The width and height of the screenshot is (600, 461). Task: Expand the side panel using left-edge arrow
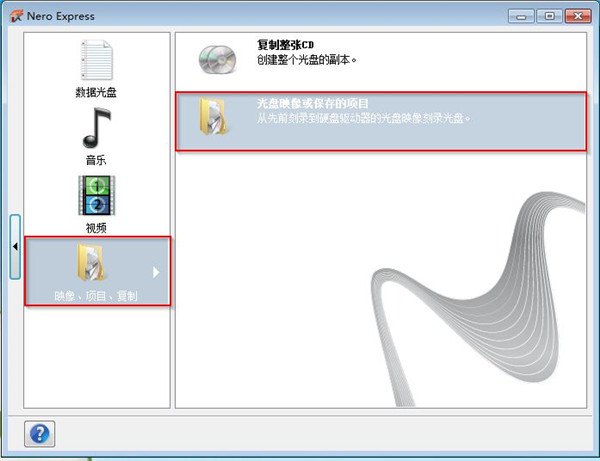(15, 246)
